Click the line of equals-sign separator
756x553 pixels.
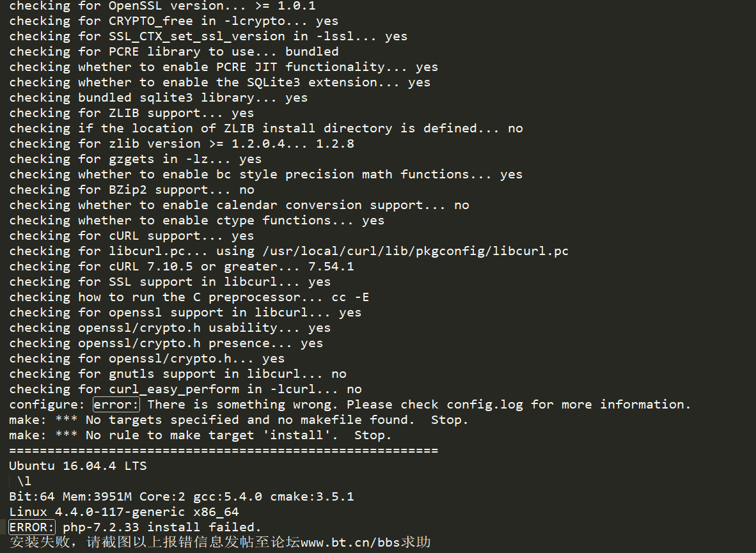(224, 450)
